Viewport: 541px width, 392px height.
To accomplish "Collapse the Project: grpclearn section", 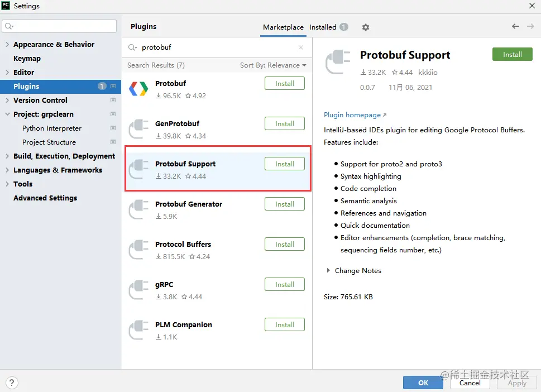I will coord(7,114).
